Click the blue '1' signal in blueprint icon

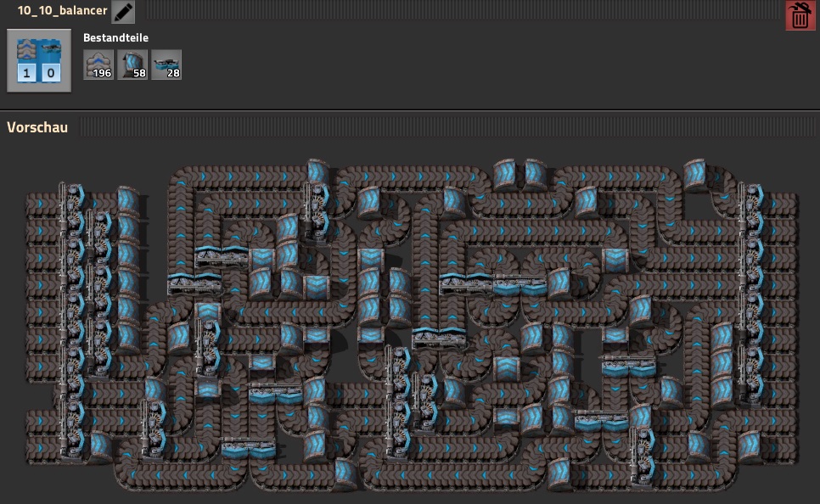click(27, 73)
